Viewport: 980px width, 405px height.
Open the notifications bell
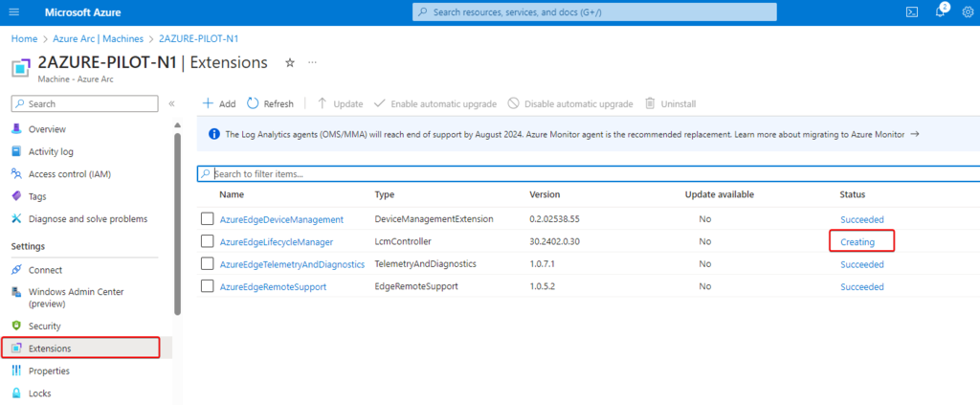[x=940, y=11]
